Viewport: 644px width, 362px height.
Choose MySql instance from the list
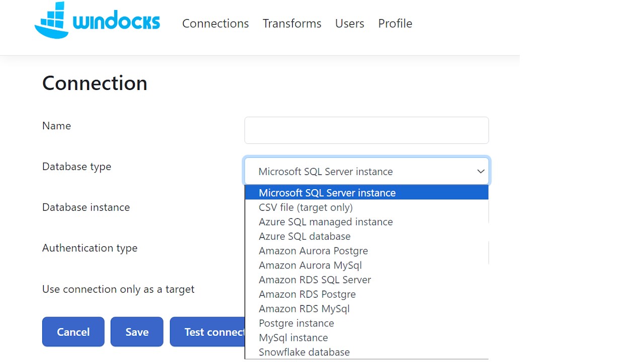pos(293,338)
